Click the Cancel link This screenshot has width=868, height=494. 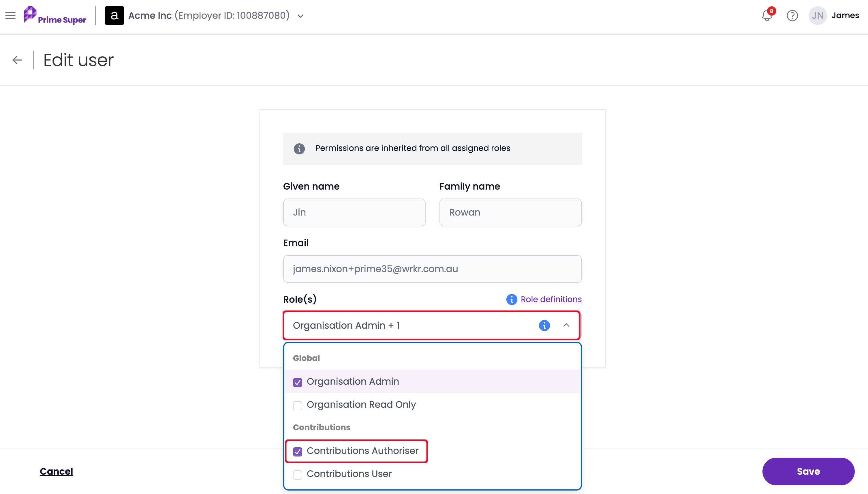[x=56, y=471]
